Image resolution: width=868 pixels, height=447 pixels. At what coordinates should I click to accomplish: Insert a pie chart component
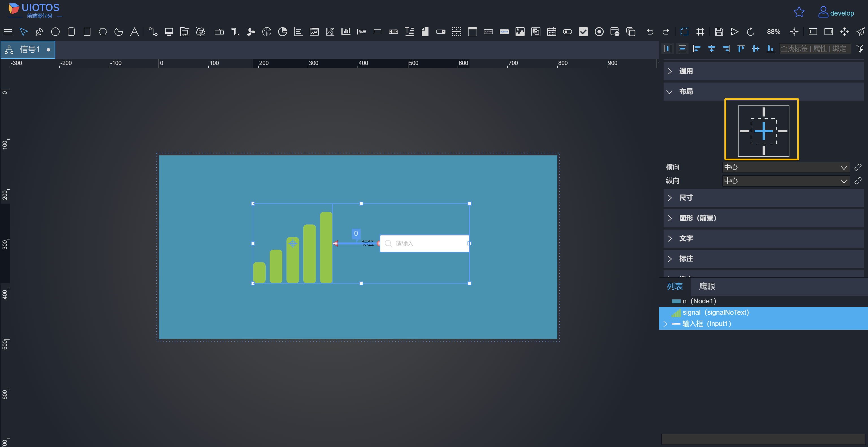[282, 32]
